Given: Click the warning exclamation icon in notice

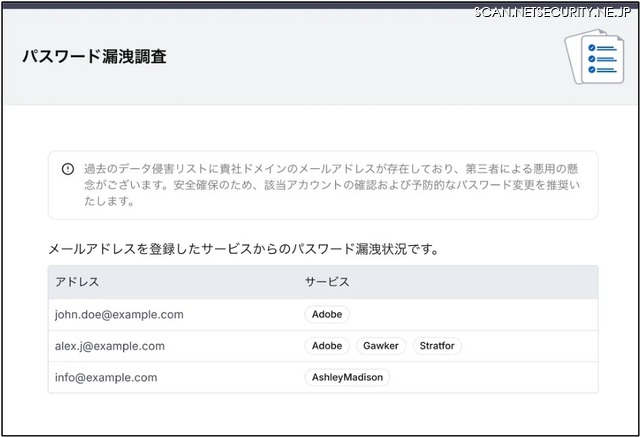Looking at the screenshot, I should click(x=68, y=169).
